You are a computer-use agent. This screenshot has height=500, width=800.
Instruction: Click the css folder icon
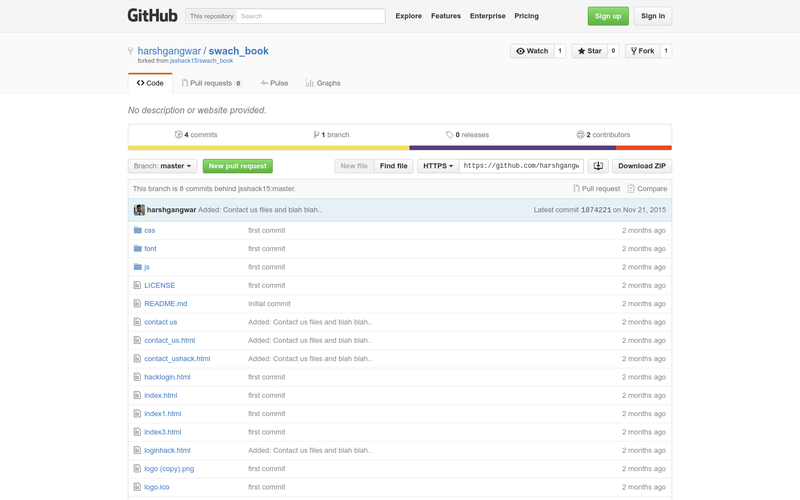click(x=137, y=230)
